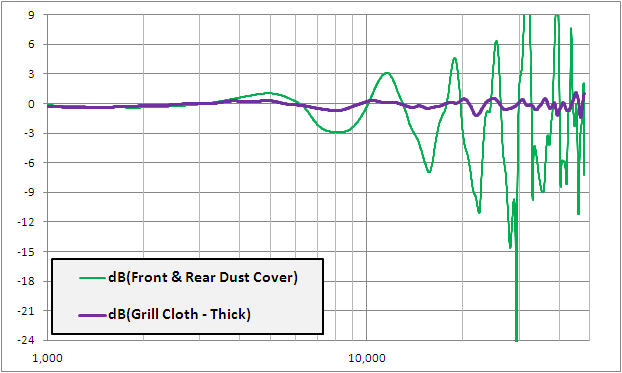The width and height of the screenshot is (622, 373).
Task: Select the 3 y-axis label
Action: tap(31, 74)
